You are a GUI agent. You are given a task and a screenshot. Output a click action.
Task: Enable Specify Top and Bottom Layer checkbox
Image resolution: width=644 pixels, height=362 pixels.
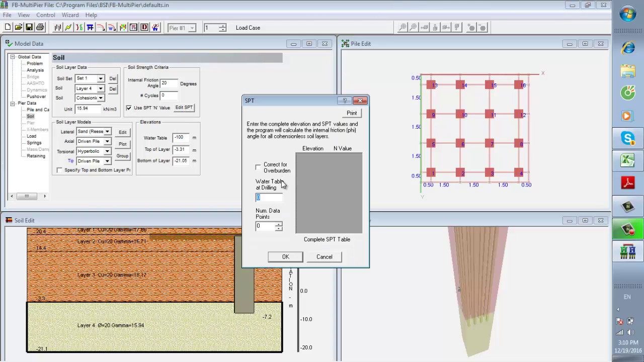[x=60, y=170]
